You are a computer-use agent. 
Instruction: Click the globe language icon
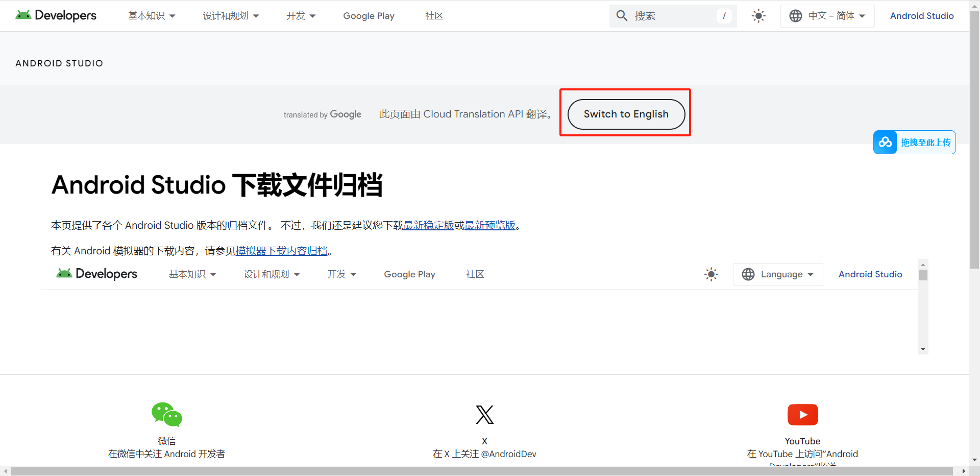(x=795, y=16)
